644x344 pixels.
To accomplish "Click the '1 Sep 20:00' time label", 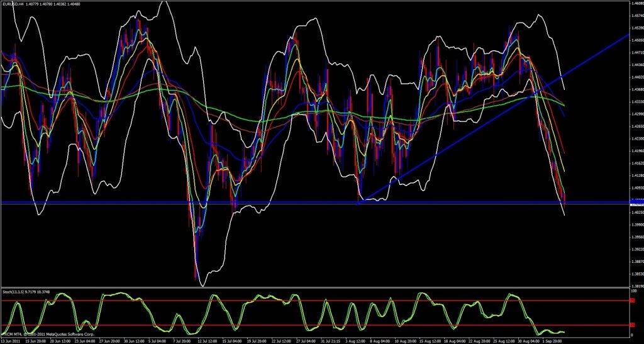I will tap(552, 341).
